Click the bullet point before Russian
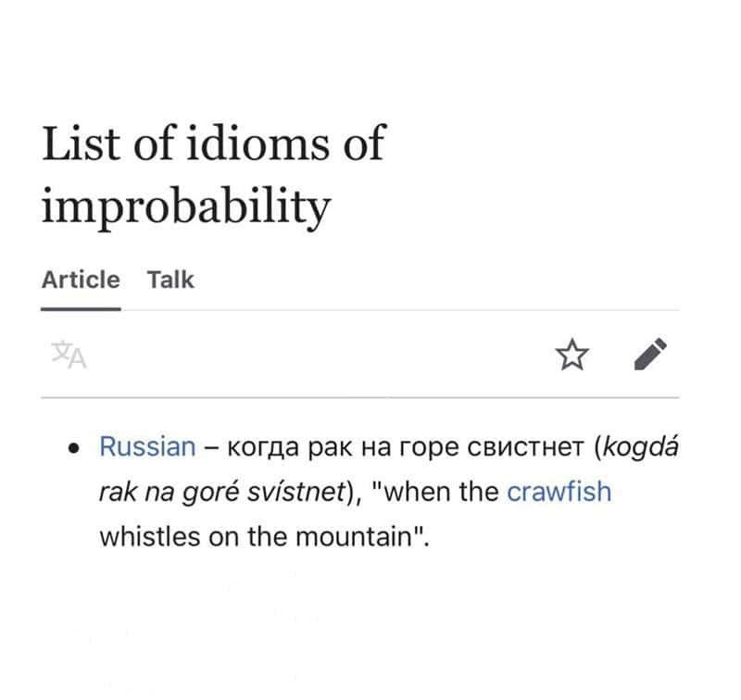The width and height of the screenshot is (741, 700). pyautogui.click(x=73, y=448)
